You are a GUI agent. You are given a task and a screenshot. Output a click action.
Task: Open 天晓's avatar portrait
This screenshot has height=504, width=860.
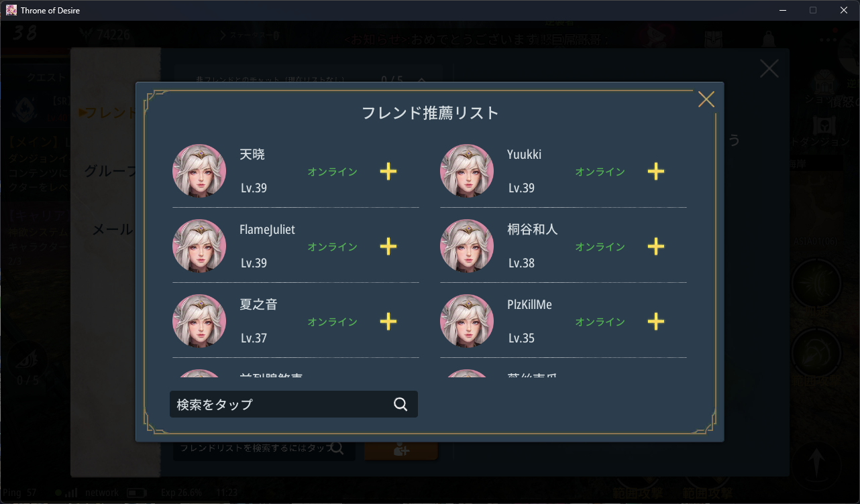coord(199,171)
